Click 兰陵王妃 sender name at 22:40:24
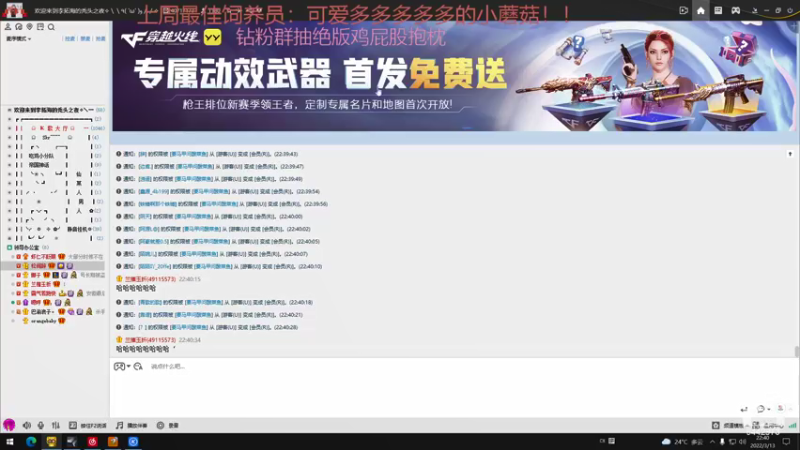Viewport: 800px width, 450px height. pyautogui.click(x=150, y=340)
